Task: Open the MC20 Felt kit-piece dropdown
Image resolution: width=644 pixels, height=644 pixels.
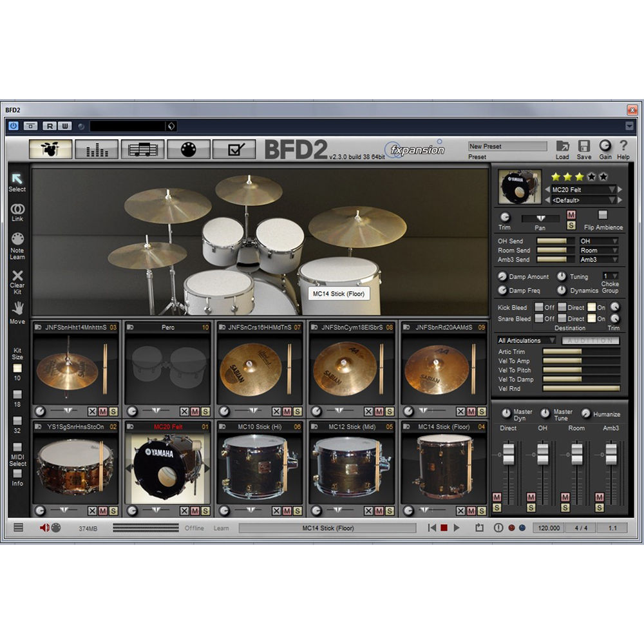Action: point(583,189)
